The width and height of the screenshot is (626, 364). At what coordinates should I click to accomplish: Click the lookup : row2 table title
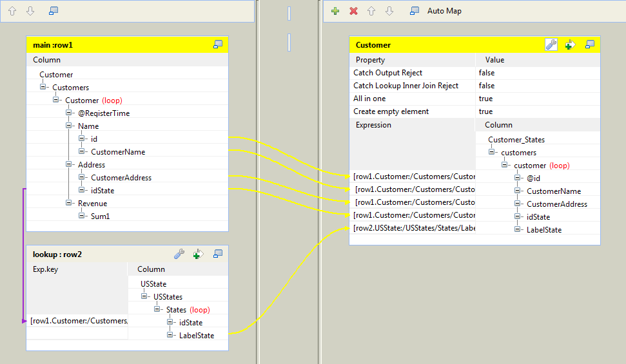pos(57,254)
